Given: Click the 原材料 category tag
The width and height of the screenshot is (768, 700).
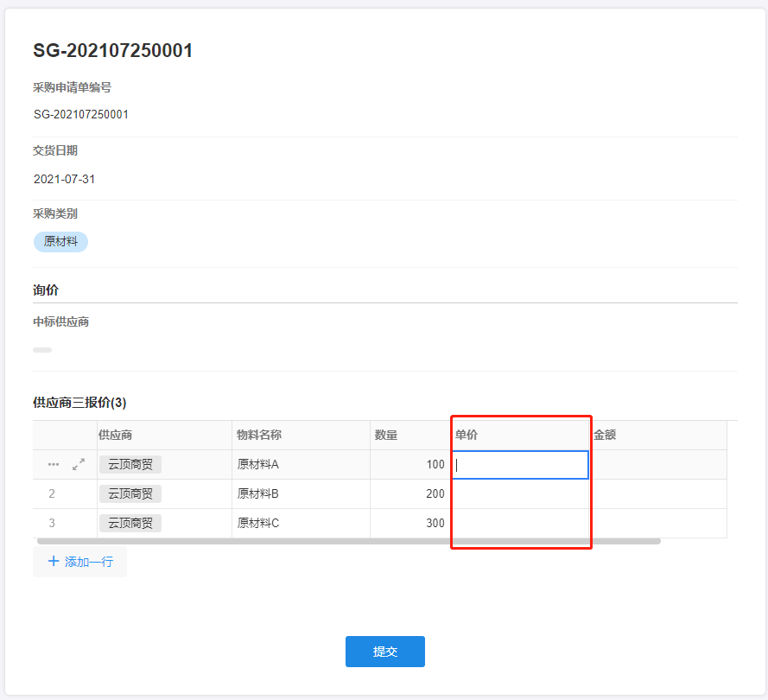Looking at the screenshot, I should click(x=60, y=242).
